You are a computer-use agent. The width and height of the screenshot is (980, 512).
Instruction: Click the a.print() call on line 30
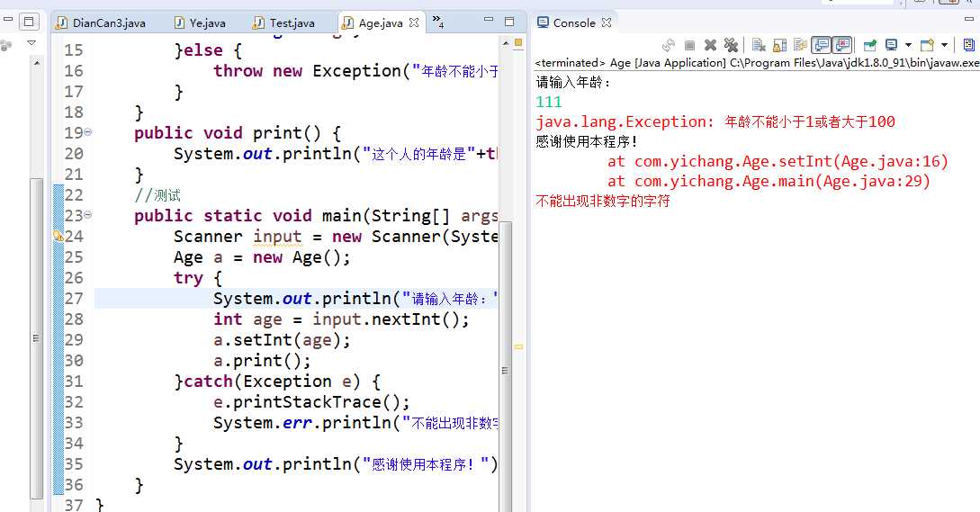tap(262, 360)
